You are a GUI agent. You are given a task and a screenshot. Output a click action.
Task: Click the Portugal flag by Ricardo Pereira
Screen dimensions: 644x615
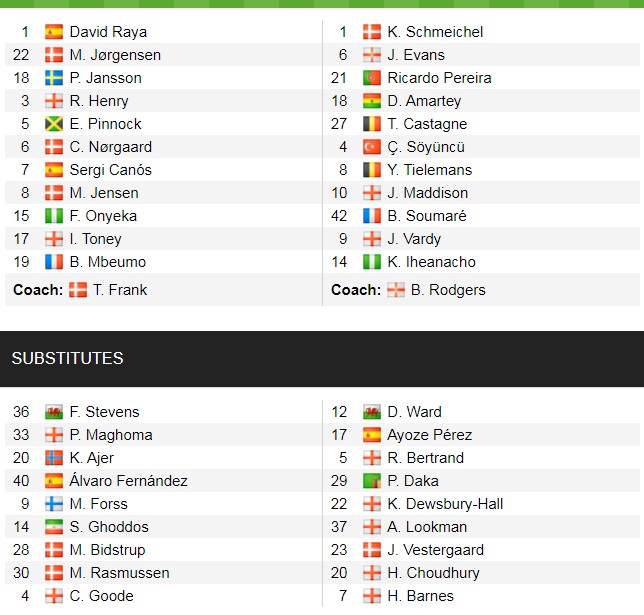pyautogui.click(x=372, y=78)
